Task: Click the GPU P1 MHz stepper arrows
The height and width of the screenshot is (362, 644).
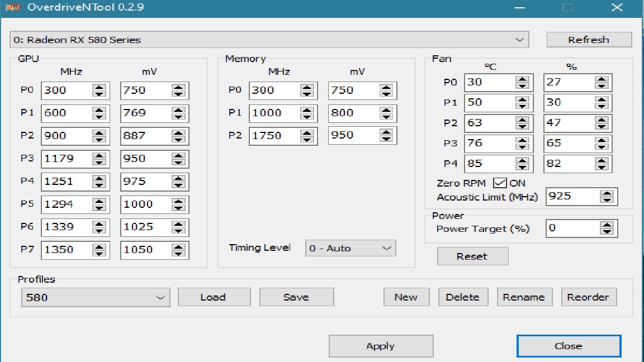Action: (99, 113)
